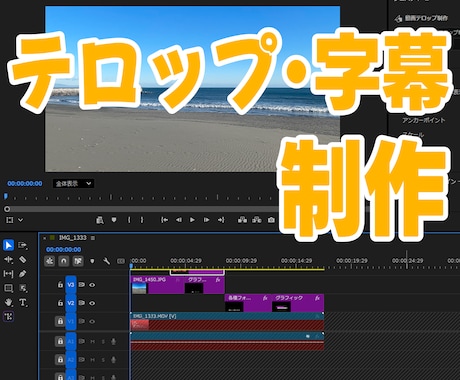Viewport: 460px width, 380px height.
Task: Click Mark In in program monitor
Action: (129, 220)
